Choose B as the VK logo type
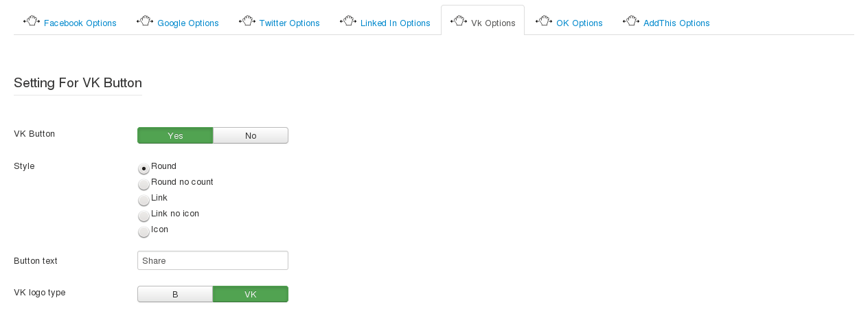 point(175,294)
